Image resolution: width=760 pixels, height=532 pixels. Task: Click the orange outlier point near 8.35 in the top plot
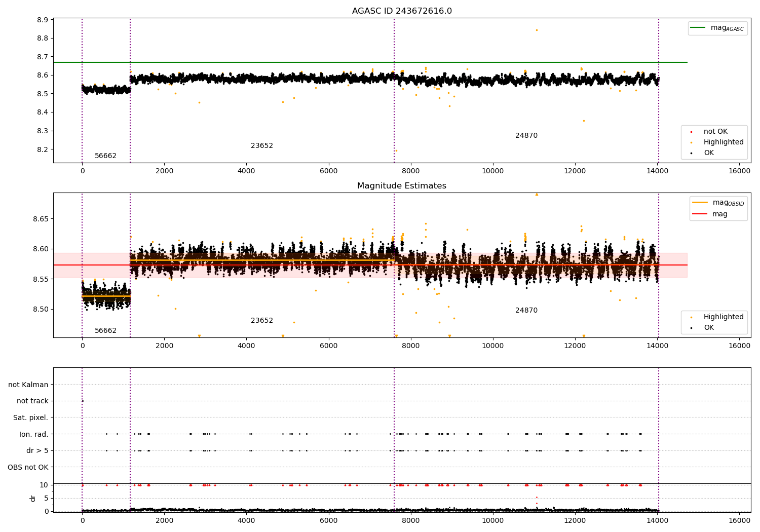584,121
